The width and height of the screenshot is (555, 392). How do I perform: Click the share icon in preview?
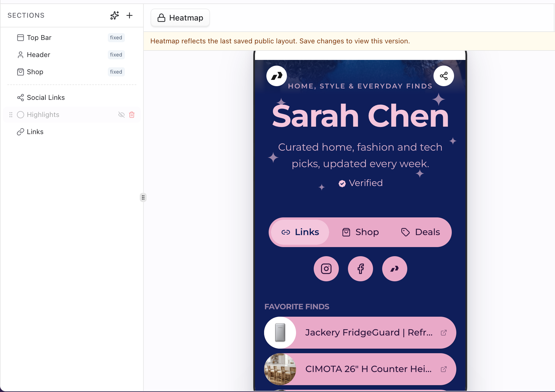(x=444, y=76)
